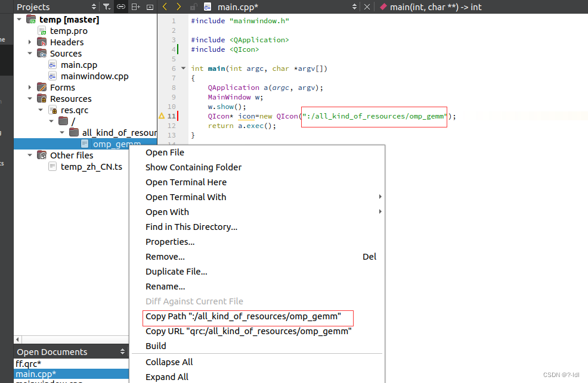Click the main.cpp file icon in tree
This screenshot has width=588, height=383.
pyautogui.click(x=52, y=65)
